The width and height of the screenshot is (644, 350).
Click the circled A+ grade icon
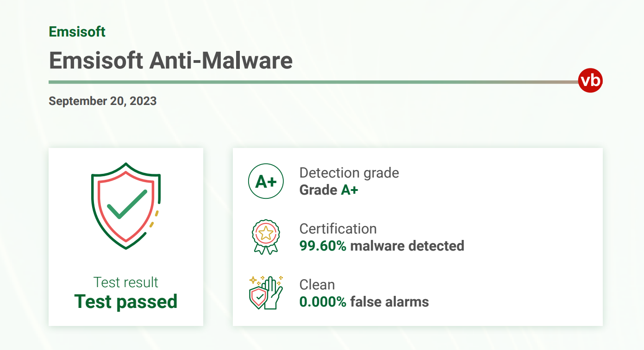[x=266, y=181]
